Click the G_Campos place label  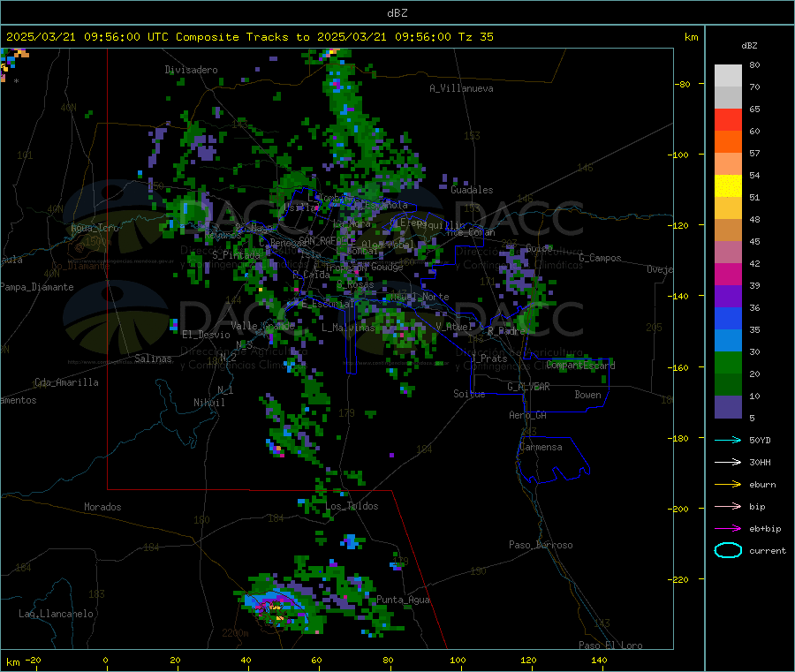tap(601, 258)
